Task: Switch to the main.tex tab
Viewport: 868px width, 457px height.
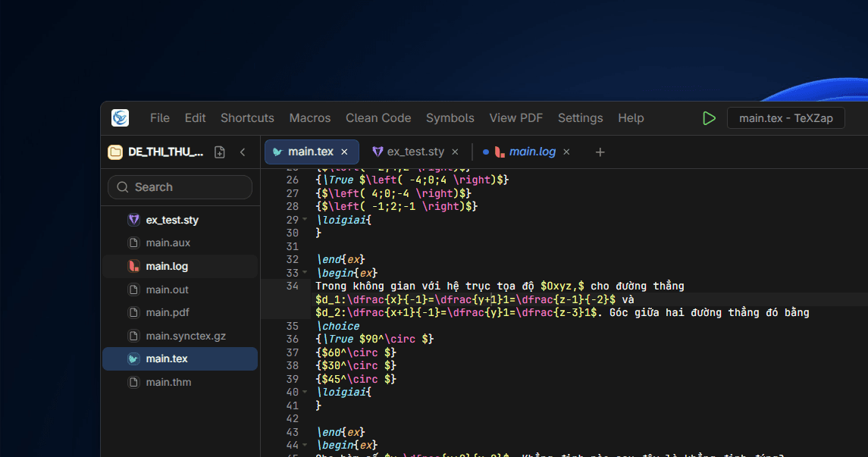Action: pyautogui.click(x=311, y=152)
